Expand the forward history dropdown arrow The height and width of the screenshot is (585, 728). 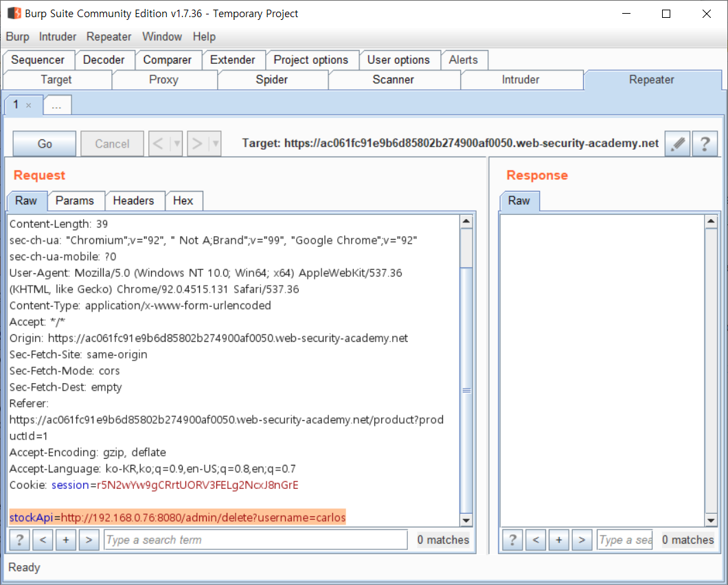[x=215, y=144]
